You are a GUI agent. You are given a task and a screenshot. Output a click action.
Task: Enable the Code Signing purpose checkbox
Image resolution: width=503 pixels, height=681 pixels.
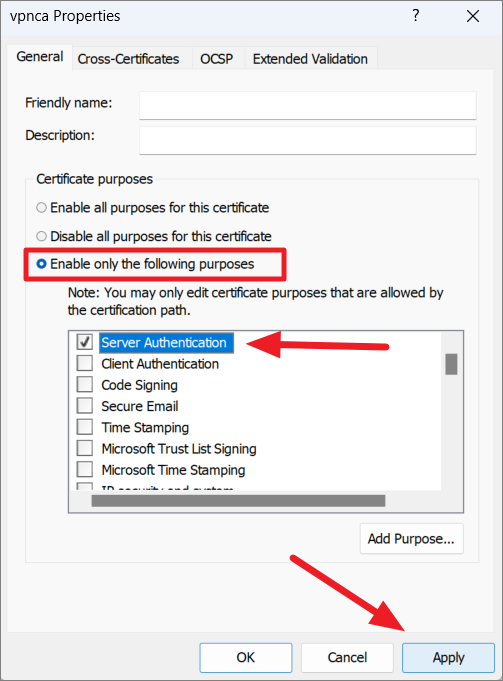click(85, 384)
